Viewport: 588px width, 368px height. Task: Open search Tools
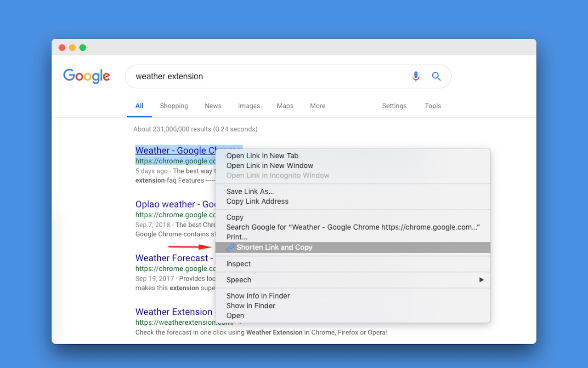pyautogui.click(x=433, y=106)
